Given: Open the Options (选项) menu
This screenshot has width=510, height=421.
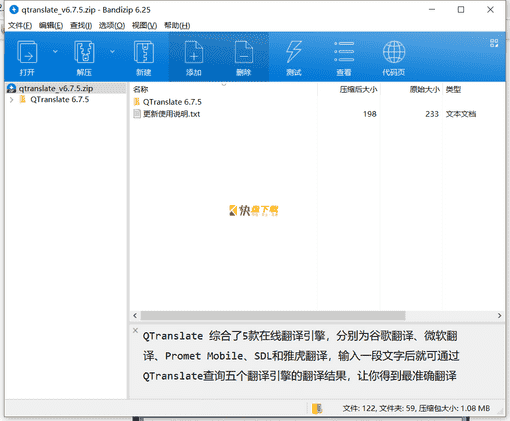Looking at the screenshot, I should pos(112,26).
